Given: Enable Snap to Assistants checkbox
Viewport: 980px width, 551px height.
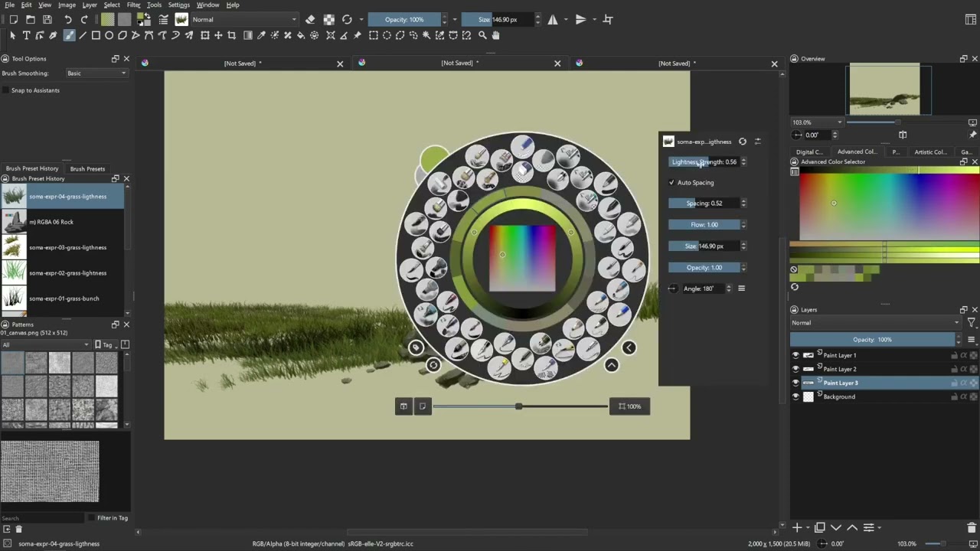Looking at the screenshot, I should coord(6,90).
